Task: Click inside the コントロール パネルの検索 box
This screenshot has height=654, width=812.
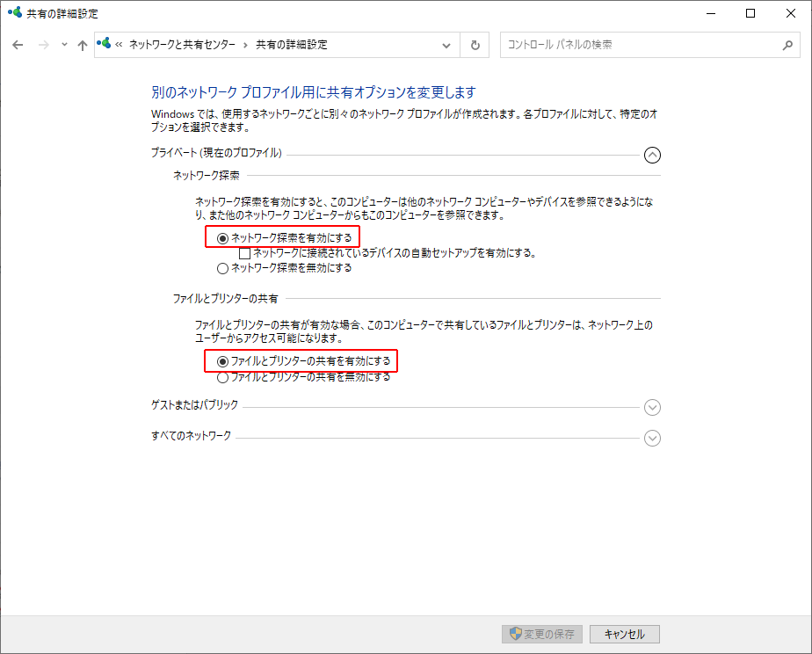Action: [637, 45]
